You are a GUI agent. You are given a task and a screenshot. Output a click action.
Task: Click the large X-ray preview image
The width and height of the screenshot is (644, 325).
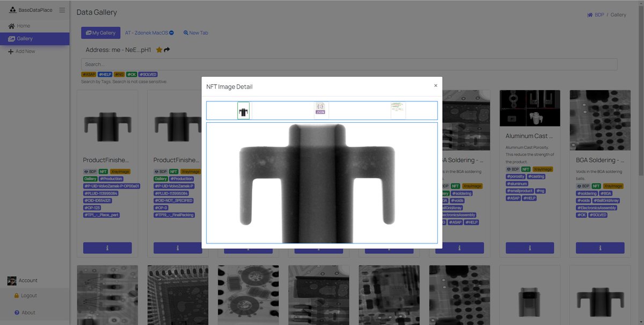(322, 183)
